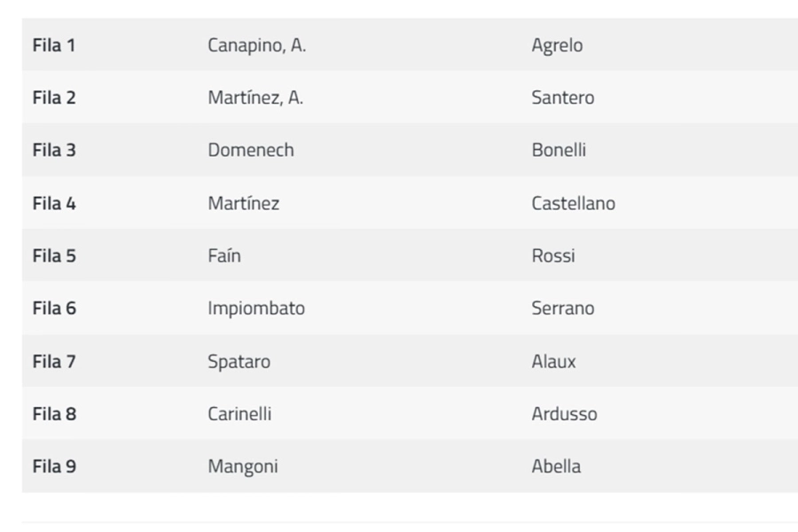Select the Mangoni cell
Screen dimensions: 798x532
[242, 465]
